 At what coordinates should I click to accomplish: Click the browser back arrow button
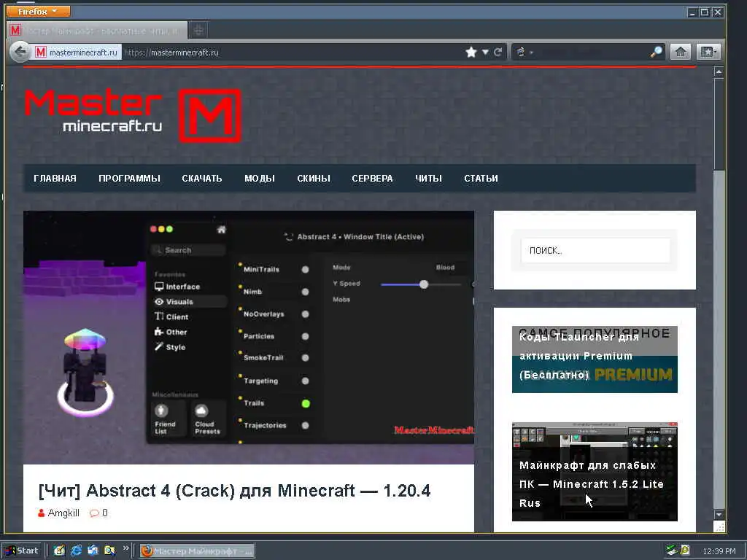pyautogui.click(x=20, y=52)
